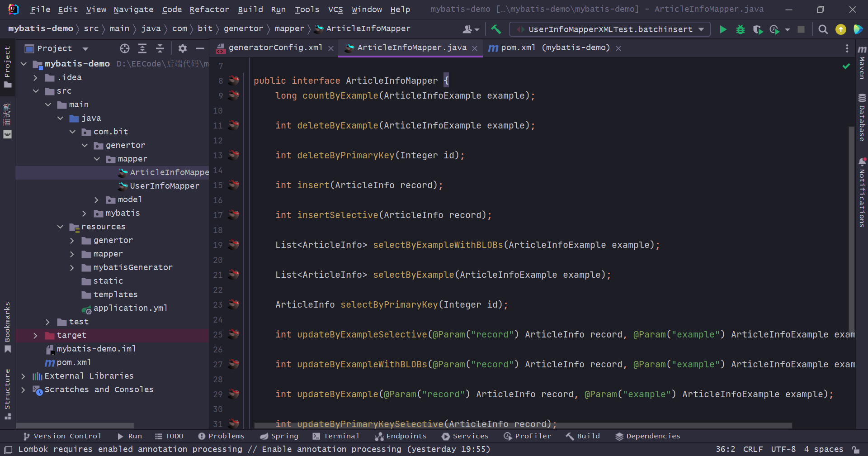Open editor tabs more-options menu

847,48
